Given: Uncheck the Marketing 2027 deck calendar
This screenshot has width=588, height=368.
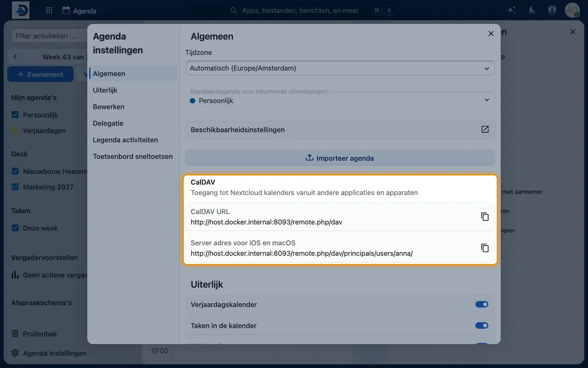Looking at the screenshot, I should click(15, 187).
